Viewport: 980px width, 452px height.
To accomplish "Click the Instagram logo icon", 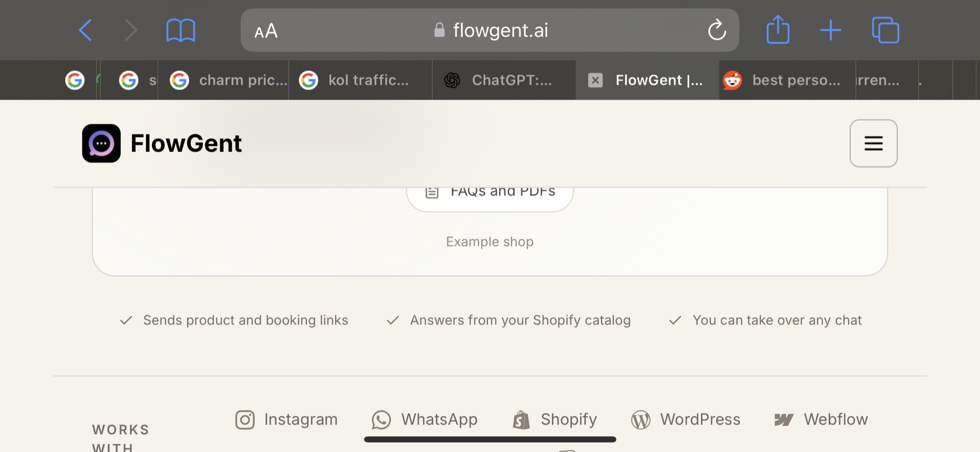I will tap(245, 420).
